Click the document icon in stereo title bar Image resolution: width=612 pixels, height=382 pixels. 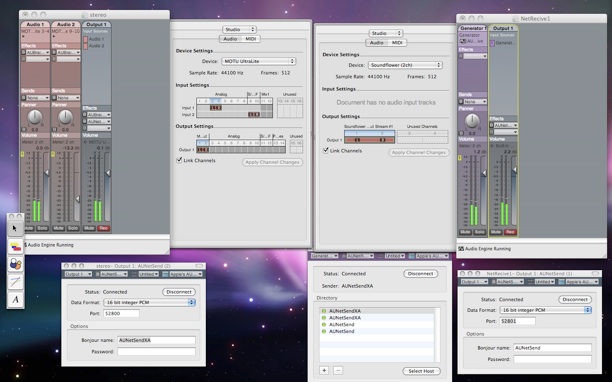click(84, 15)
